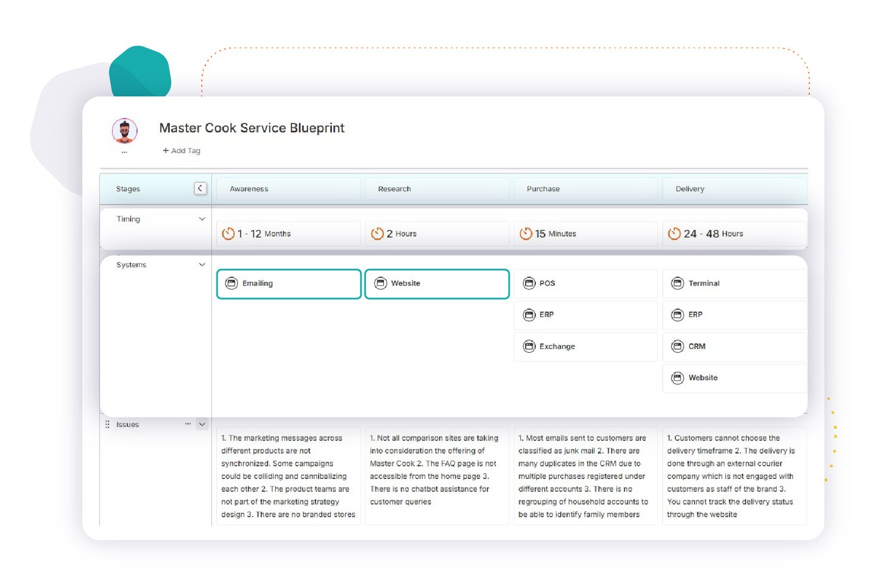Image resolution: width=882 pixels, height=588 pixels.
Task: Select the Purchase stage header
Action: click(586, 189)
